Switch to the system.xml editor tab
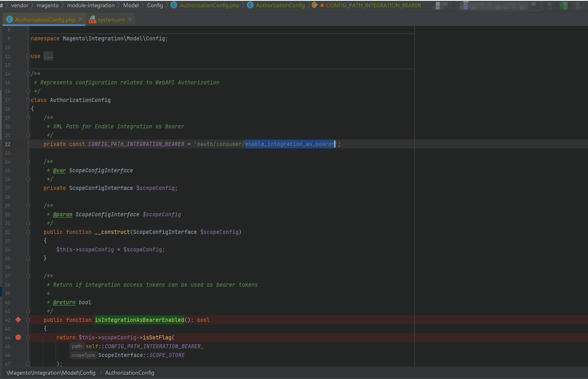The image size is (588, 379). pos(111,20)
